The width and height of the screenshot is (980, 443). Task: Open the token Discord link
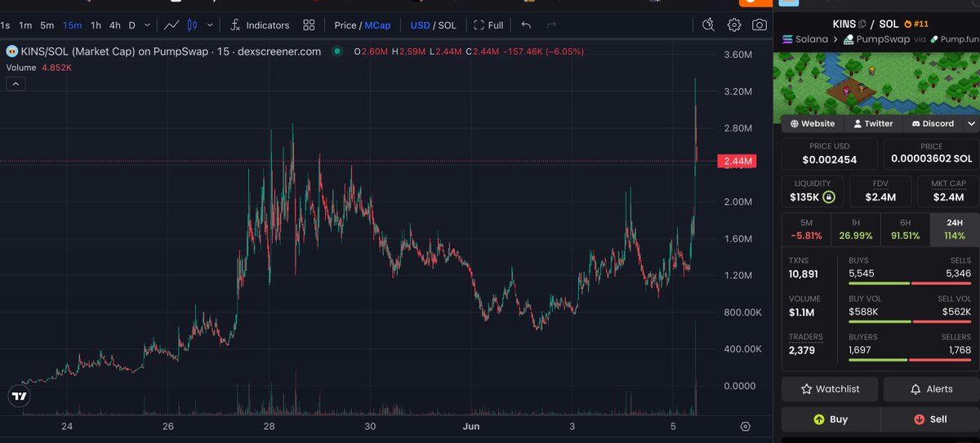click(x=932, y=123)
